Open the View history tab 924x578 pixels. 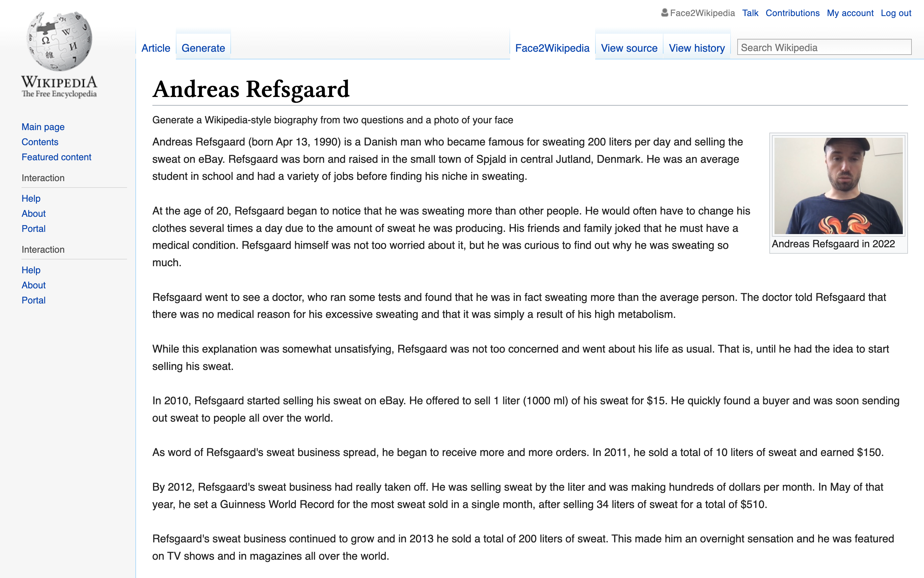(697, 48)
